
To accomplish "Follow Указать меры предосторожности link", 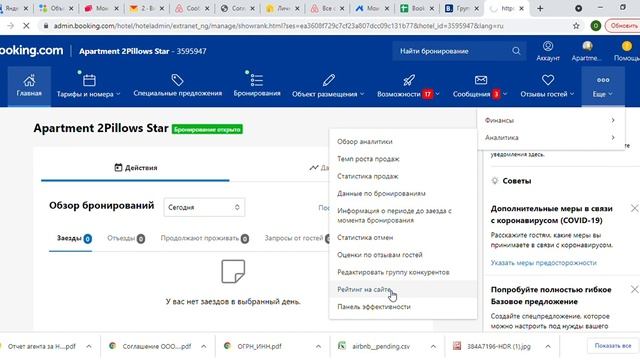I will tap(543, 263).
